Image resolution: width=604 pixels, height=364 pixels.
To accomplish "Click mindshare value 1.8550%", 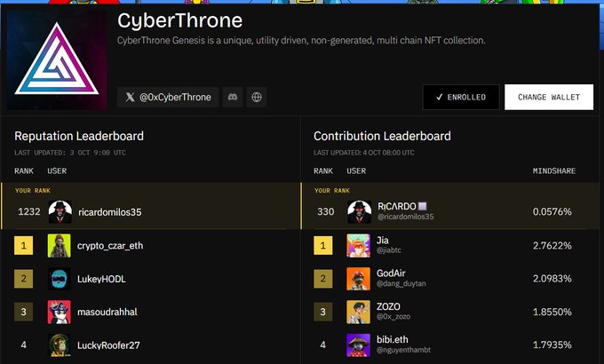I will pyautogui.click(x=552, y=312).
